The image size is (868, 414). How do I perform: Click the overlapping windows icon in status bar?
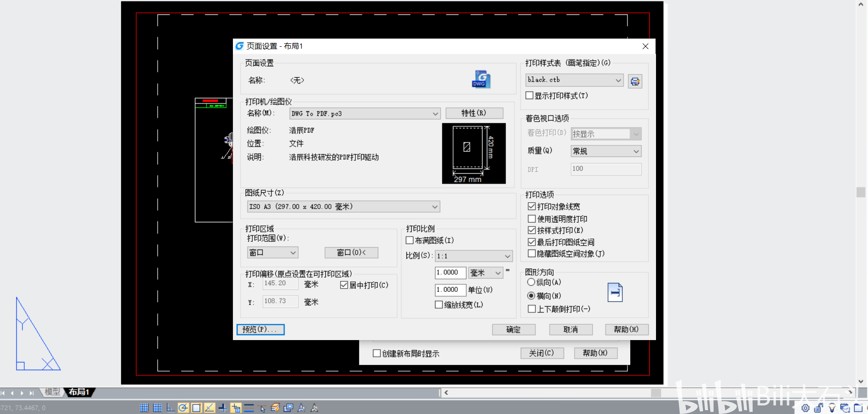click(288, 408)
